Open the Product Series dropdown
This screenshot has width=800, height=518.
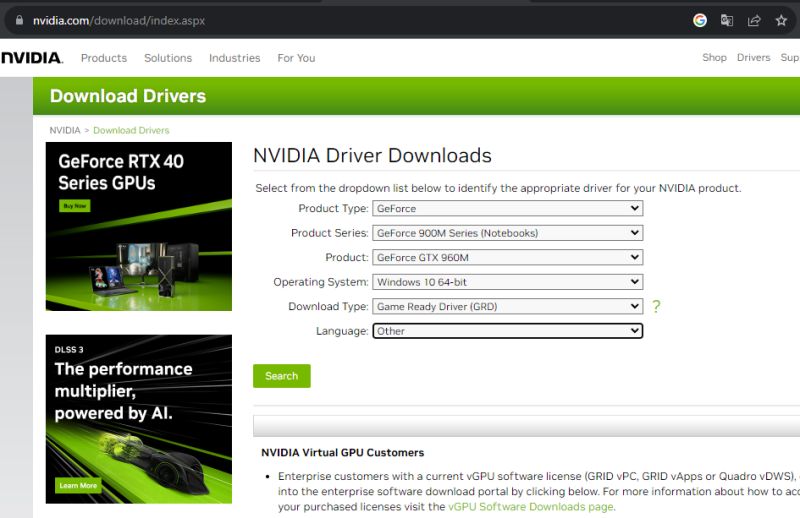click(508, 233)
